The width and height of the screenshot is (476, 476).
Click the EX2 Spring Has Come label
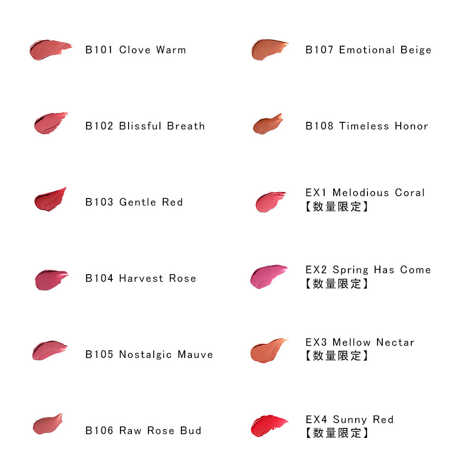pos(368,270)
